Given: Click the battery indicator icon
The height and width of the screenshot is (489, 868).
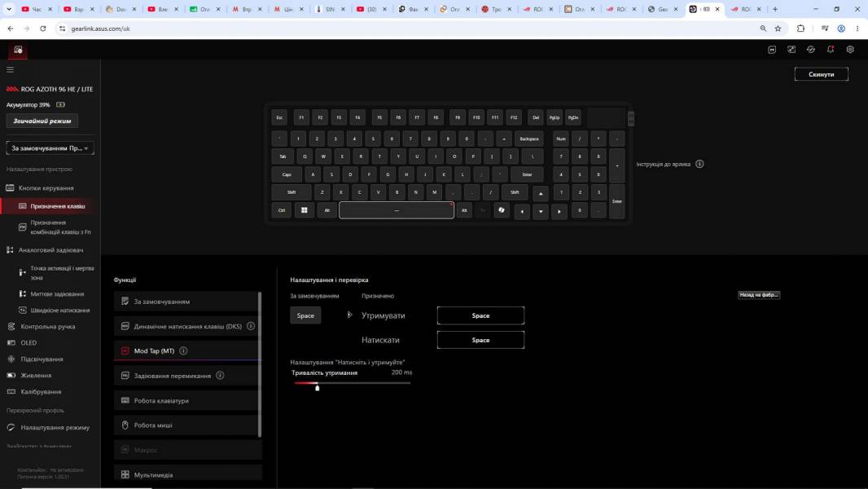Looking at the screenshot, I should point(60,104).
